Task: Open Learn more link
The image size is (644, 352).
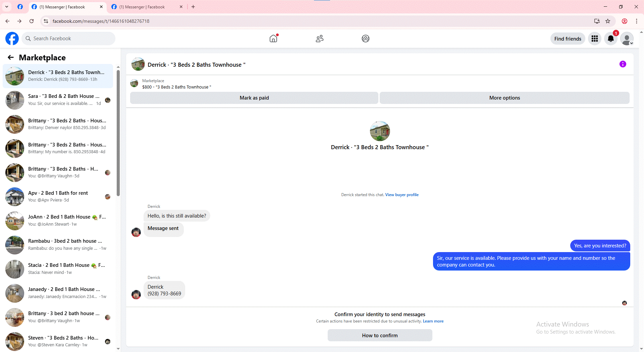Action: coord(433,321)
